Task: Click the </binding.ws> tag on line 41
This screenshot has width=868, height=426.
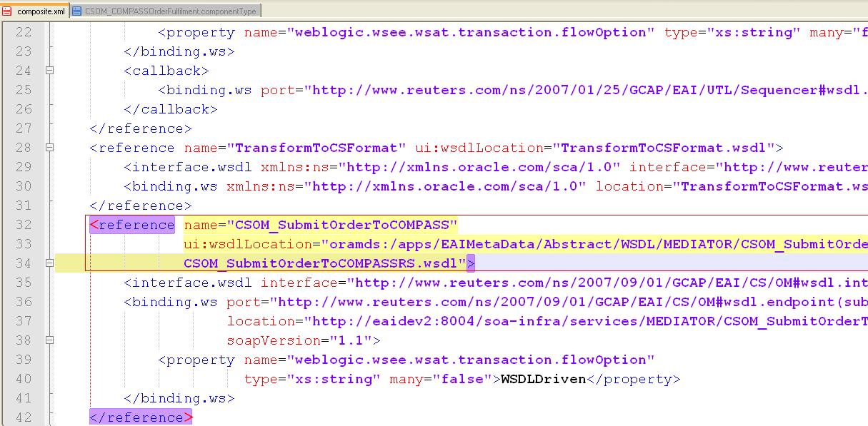Action: click(x=179, y=398)
